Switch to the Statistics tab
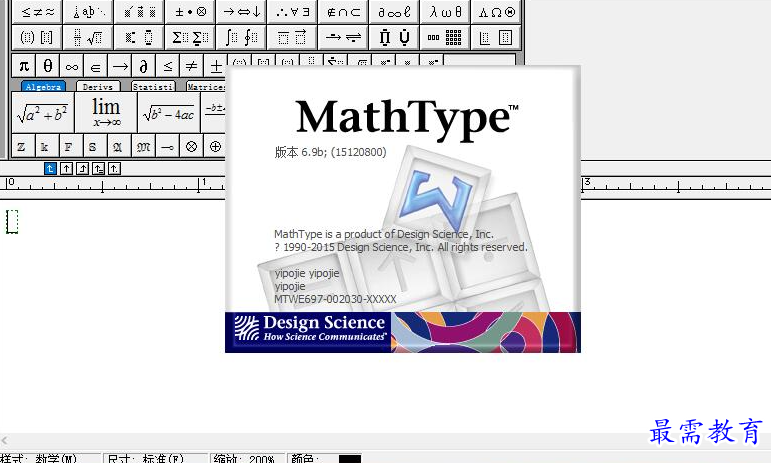 point(153,87)
